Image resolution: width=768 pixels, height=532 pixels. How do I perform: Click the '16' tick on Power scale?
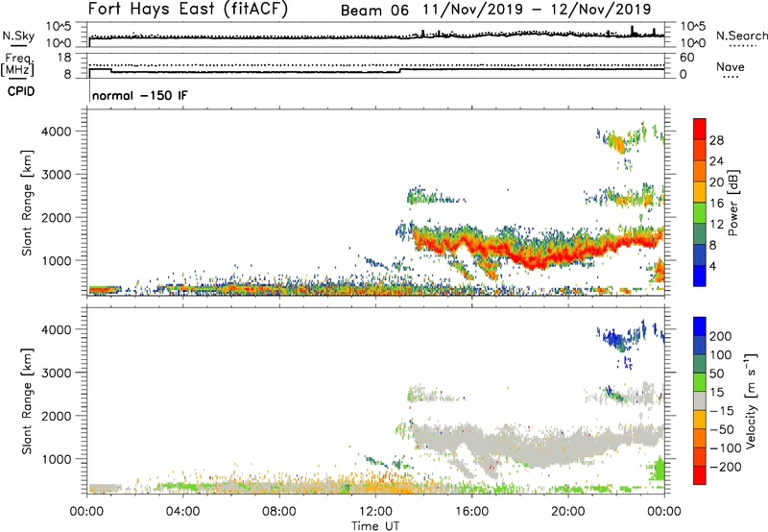click(716, 204)
